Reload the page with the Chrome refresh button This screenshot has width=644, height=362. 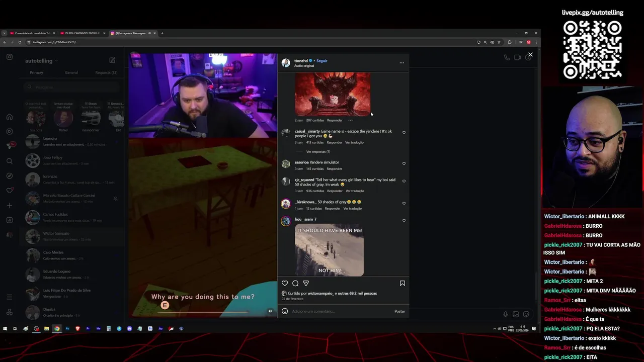(x=20, y=42)
